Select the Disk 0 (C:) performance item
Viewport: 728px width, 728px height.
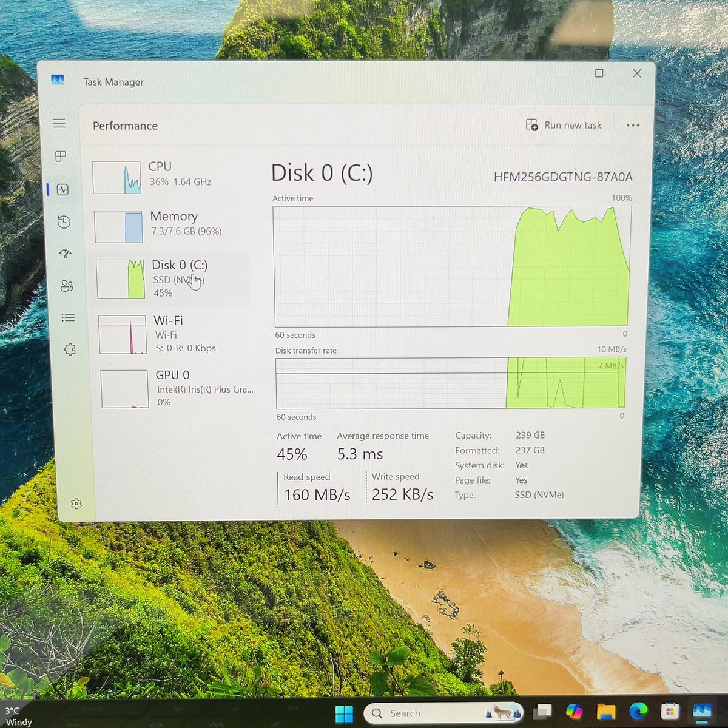pos(170,278)
